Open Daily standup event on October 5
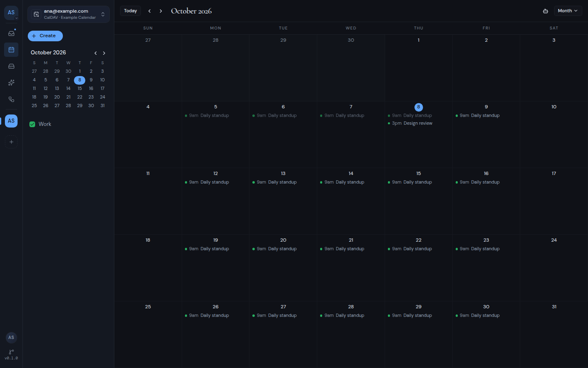Viewport: 588px width, 368px height. 216,116
